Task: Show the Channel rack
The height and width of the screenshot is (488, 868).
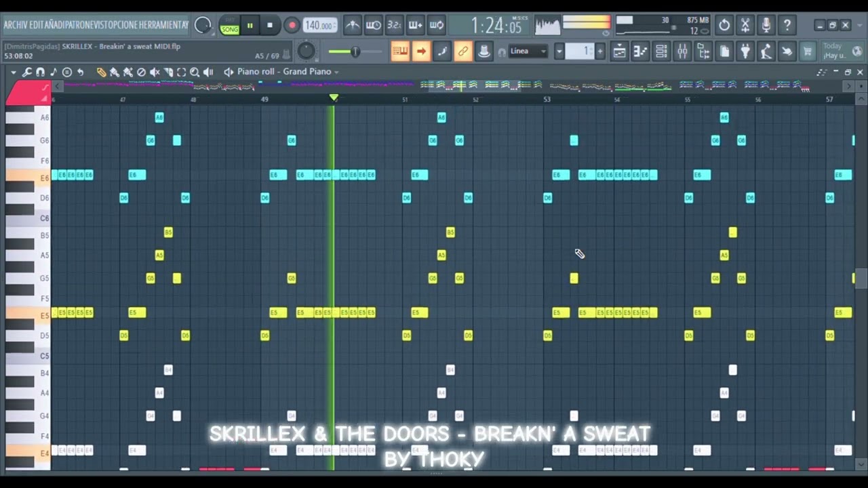Action: pyautogui.click(x=661, y=51)
